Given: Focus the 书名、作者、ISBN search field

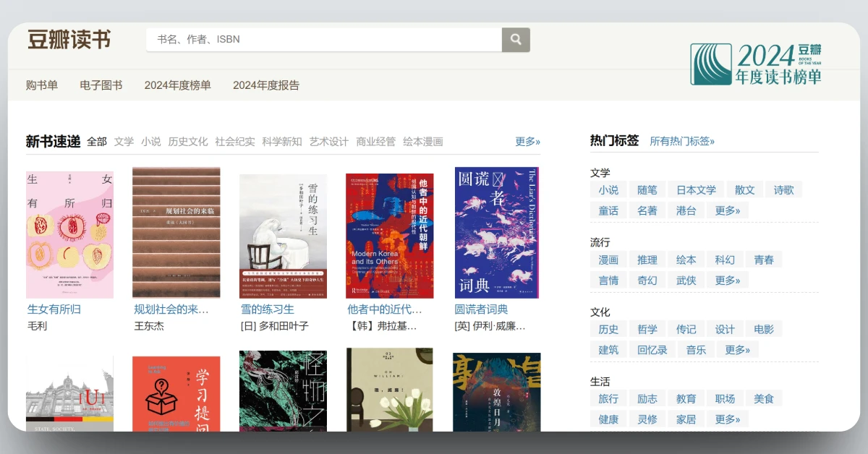Looking at the screenshot, I should (324, 40).
